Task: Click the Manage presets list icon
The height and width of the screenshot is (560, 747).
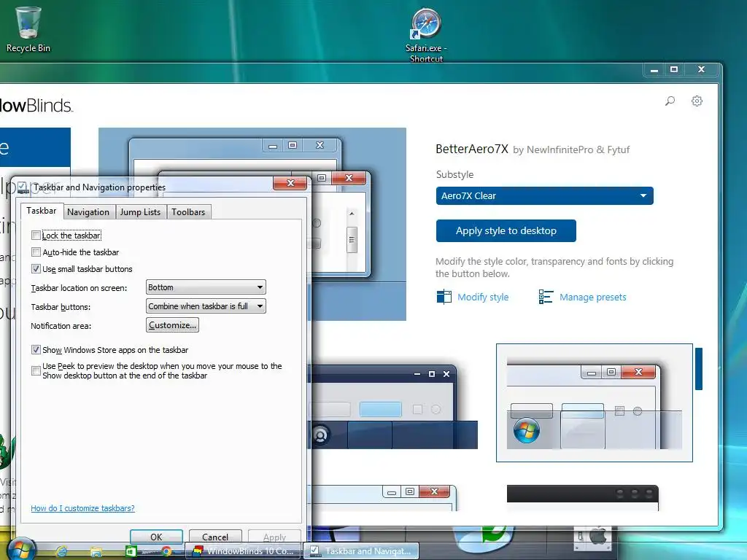Action: (546, 297)
